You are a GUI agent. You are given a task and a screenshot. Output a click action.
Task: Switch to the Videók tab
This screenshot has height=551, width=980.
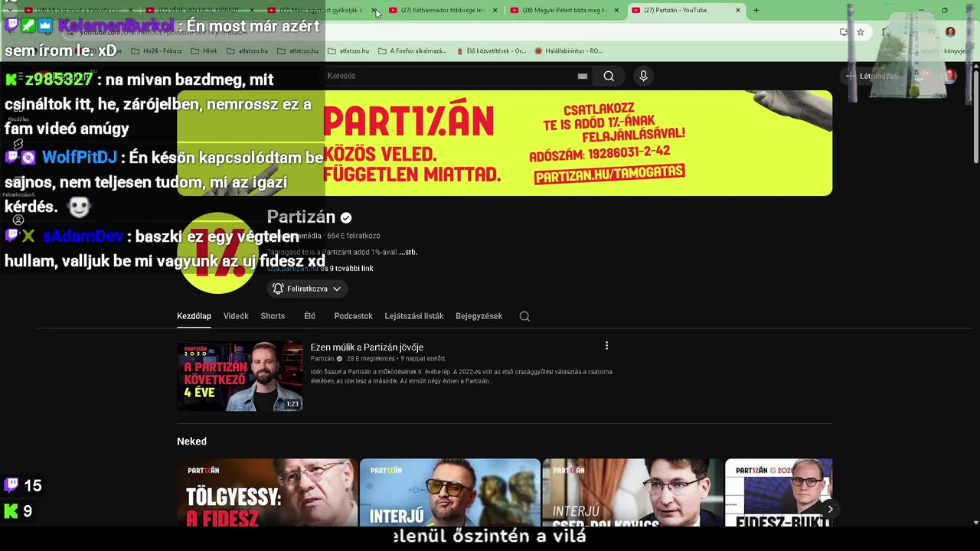pos(236,316)
